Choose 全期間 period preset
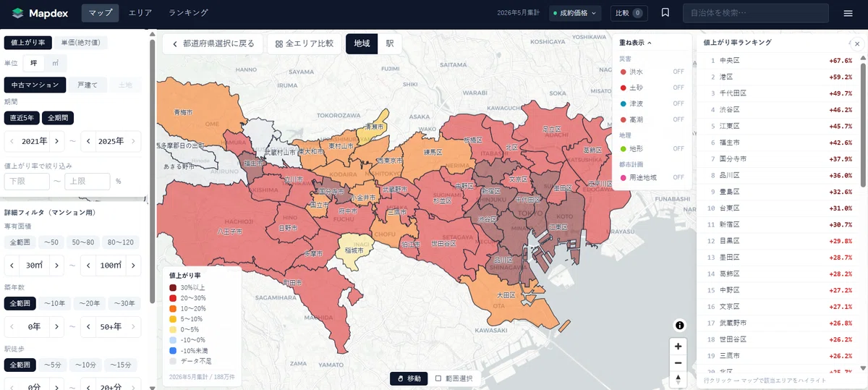This screenshot has height=390, width=868. click(58, 118)
